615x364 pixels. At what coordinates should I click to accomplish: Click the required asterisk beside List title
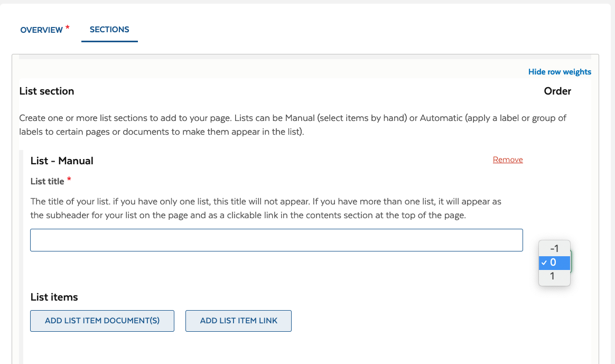[69, 180]
